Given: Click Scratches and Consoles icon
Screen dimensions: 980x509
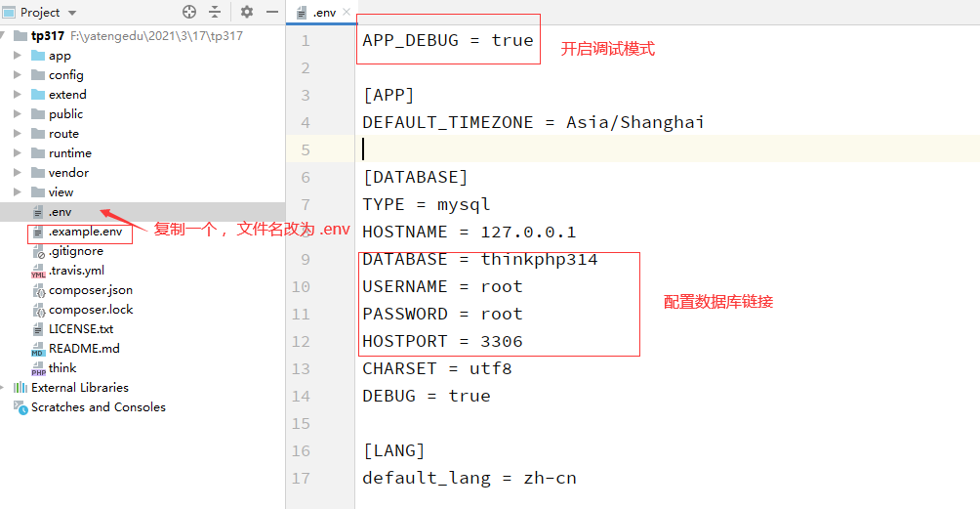Looking at the screenshot, I should click(20, 407).
